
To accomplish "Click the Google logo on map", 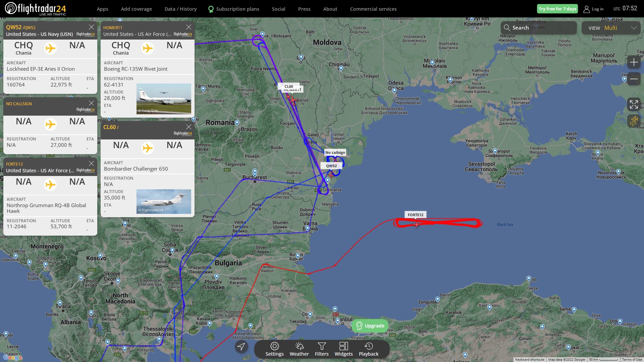I will (13, 357).
